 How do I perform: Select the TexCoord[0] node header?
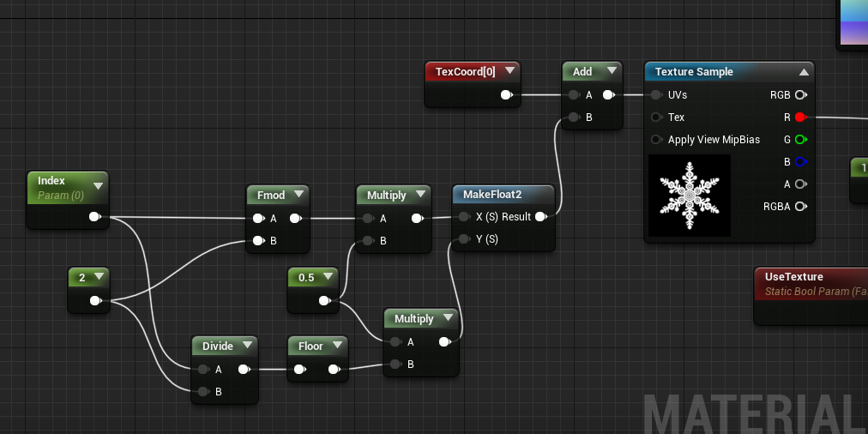pos(473,71)
